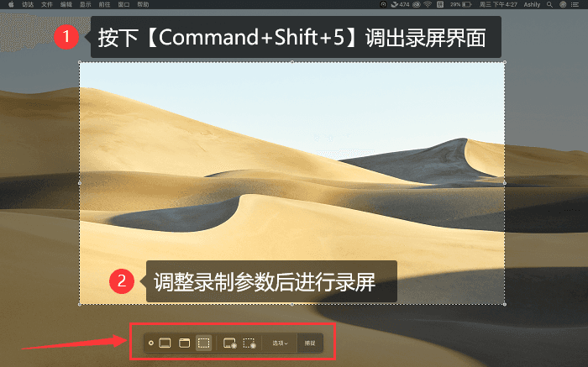Image resolution: width=588 pixels, height=367 pixels.
Task: Click the 捕捉 capture button
Action: pos(310,343)
